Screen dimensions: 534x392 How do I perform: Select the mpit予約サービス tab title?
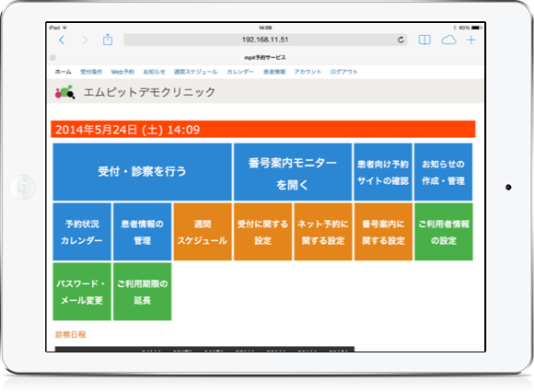tap(265, 57)
